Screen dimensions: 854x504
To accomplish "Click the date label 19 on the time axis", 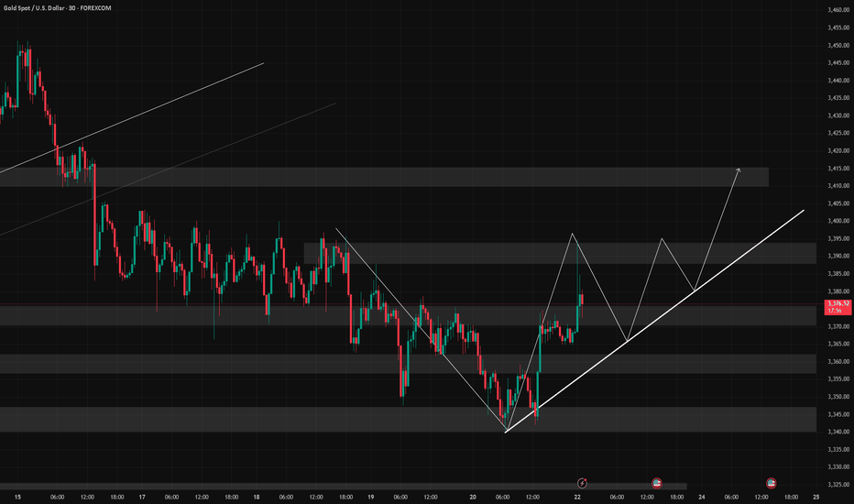I will (371, 497).
